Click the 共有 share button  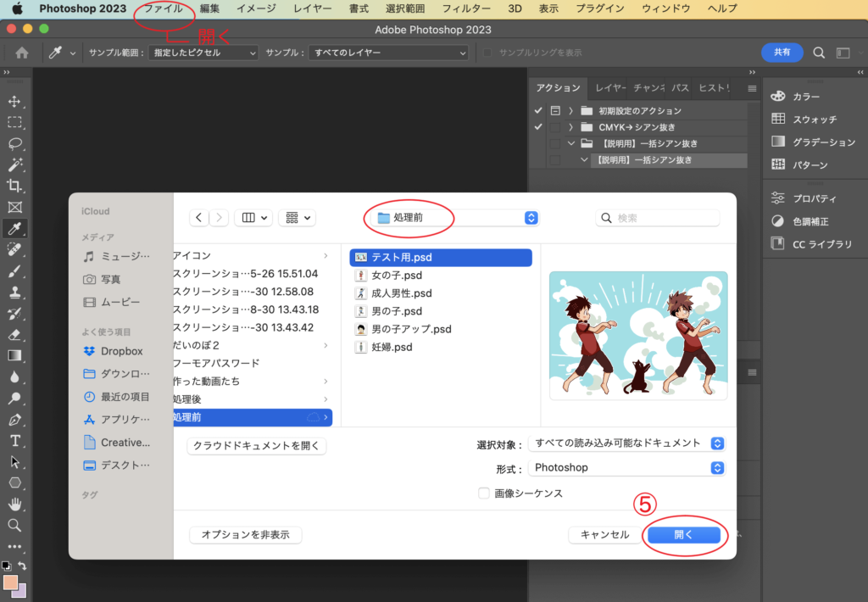point(782,52)
